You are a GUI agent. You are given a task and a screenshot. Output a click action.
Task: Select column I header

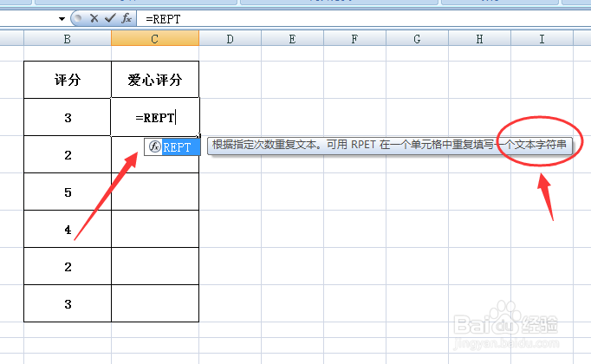[542, 39]
